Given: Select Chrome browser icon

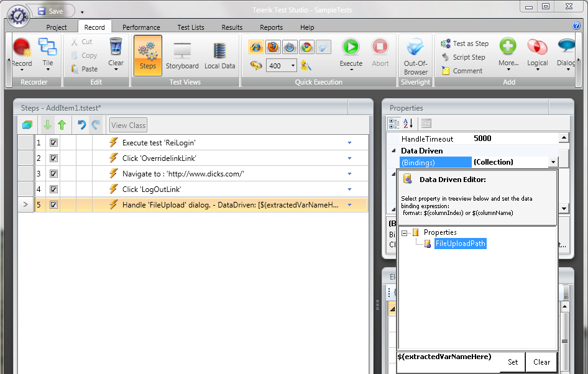Looking at the screenshot, I should click(307, 47).
